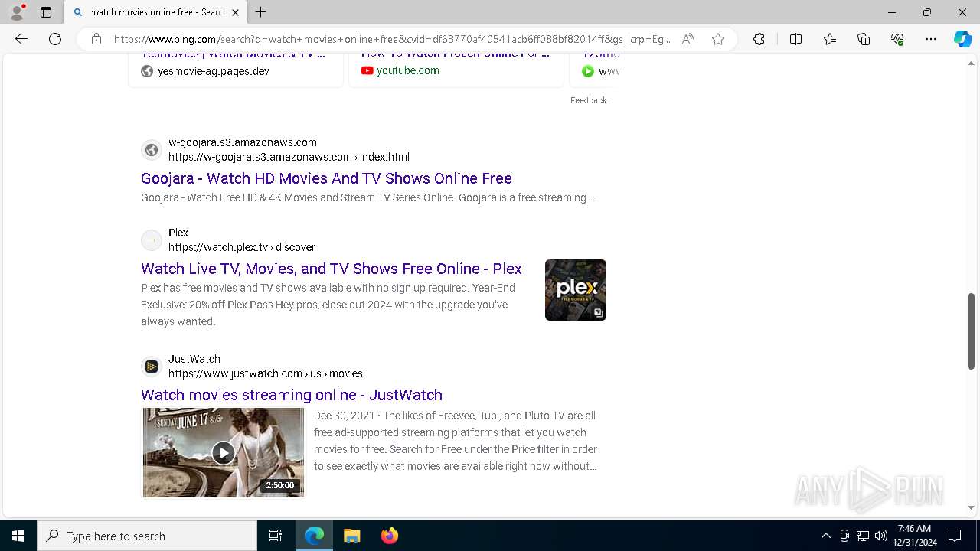Click 'Plex' site name label
This screenshot has width=980, height=551.
tap(178, 233)
